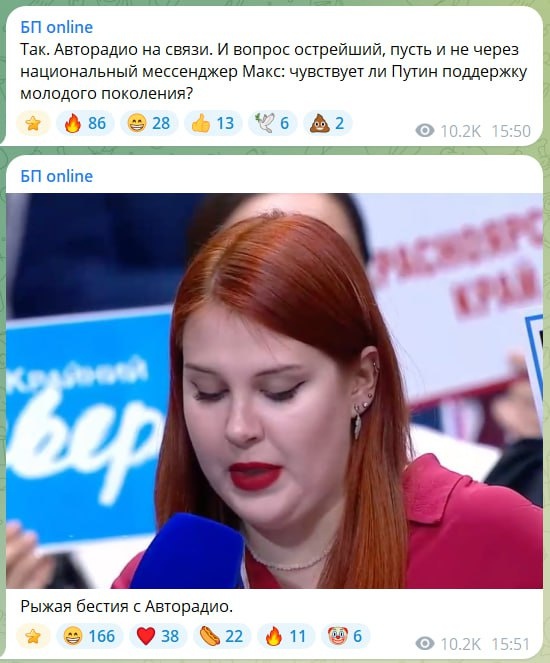Image resolution: width=550 pixels, height=663 pixels.
Task: Select the clown face reaction showing 6
Action: pyautogui.click(x=345, y=636)
